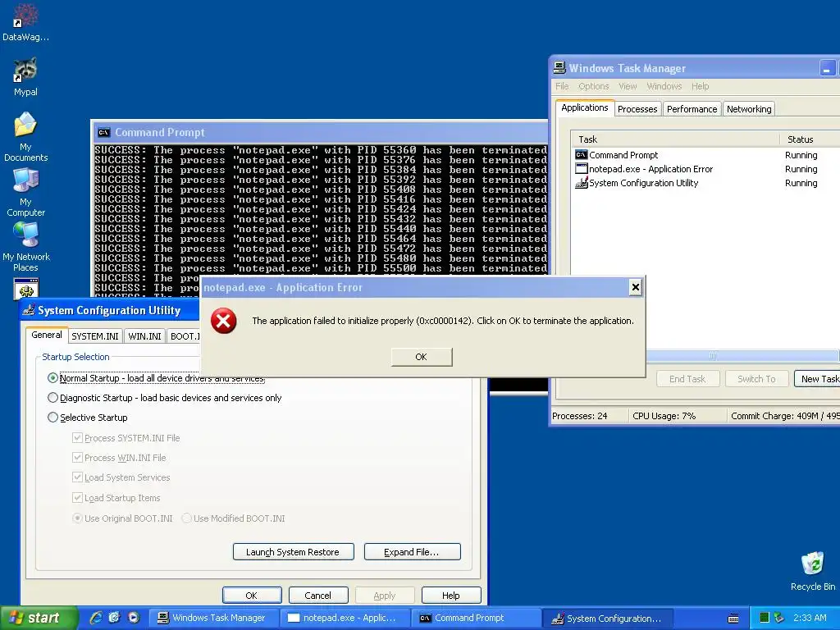This screenshot has width=840, height=630.
Task: Switch to notepad.exe taskbar button
Action: coord(344,619)
